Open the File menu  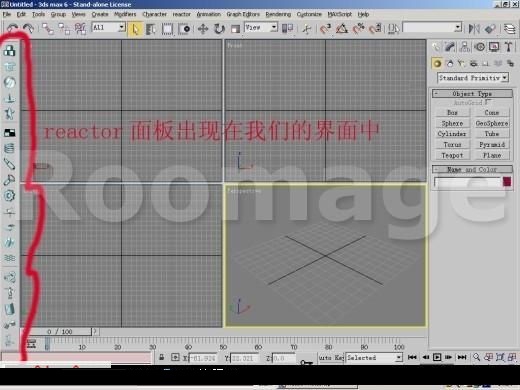[x=7, y=14]
